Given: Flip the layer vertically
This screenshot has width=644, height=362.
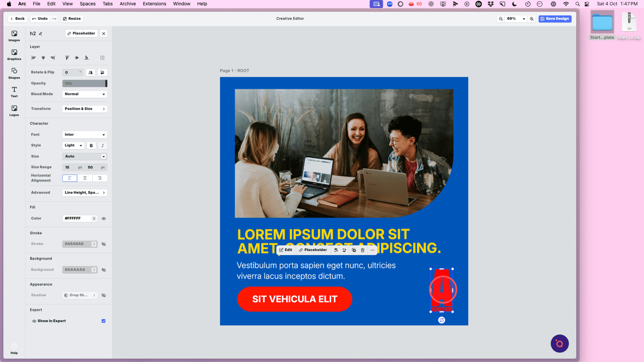Looking at the screenshot, I should point(102,72).
